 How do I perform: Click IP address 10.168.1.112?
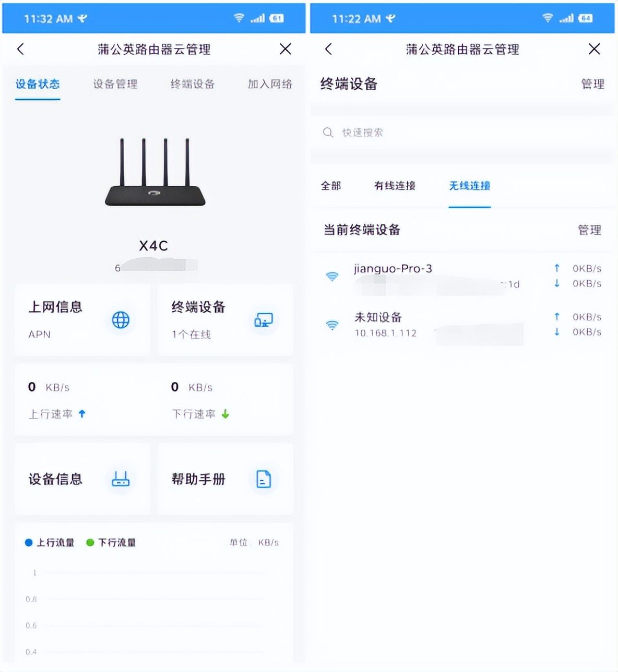coord(386,333)
